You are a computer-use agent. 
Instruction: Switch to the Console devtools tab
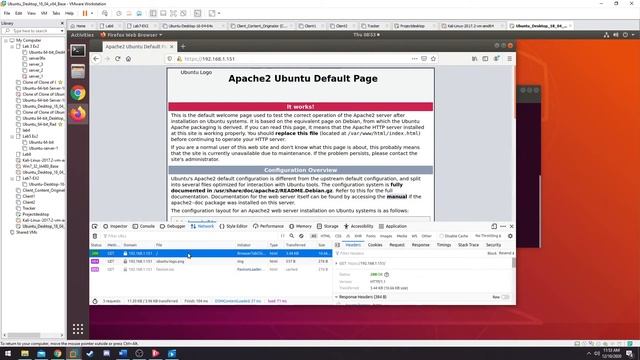pyautogui.click(x=144, y=226)
